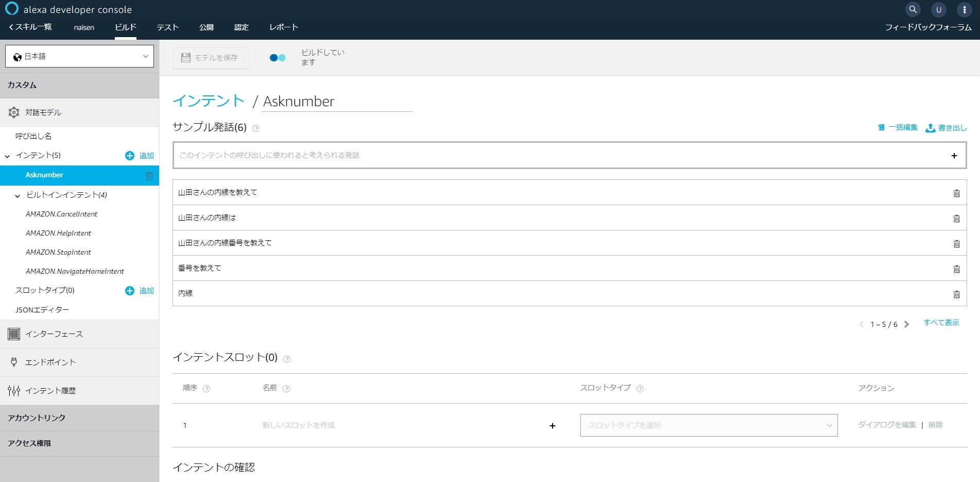Screen dimensions: 980x482
Task: Delete the Asknumber intent via trash icon
Action: [149, 175]
